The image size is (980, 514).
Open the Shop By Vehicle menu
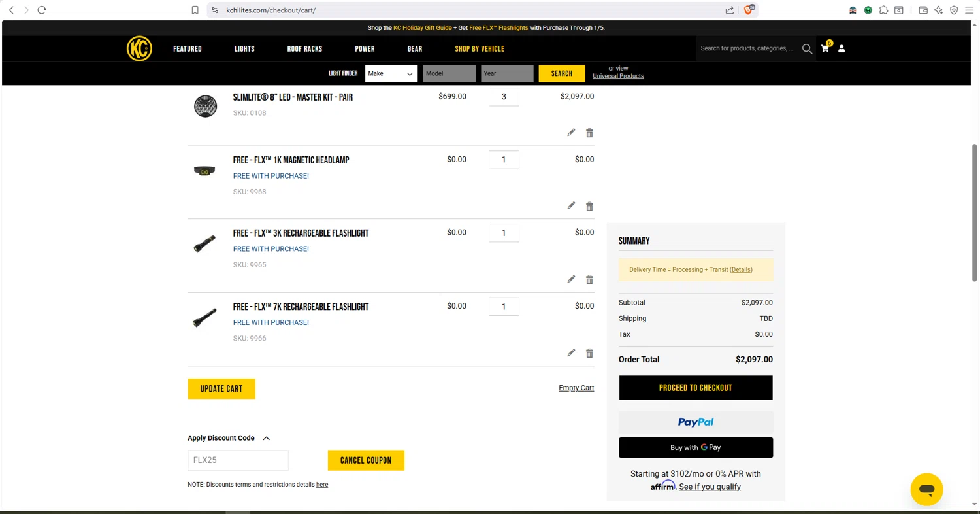pos(480,49)
